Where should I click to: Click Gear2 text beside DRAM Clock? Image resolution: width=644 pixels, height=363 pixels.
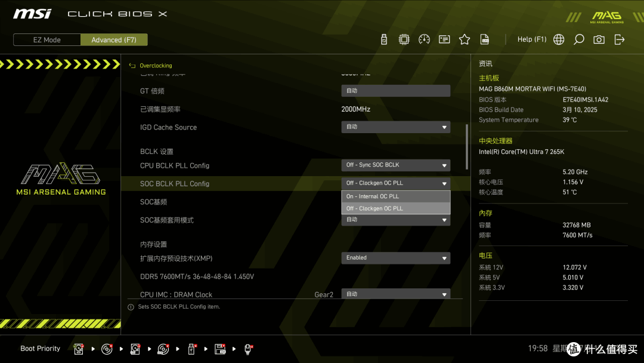(x=324, y=295)
